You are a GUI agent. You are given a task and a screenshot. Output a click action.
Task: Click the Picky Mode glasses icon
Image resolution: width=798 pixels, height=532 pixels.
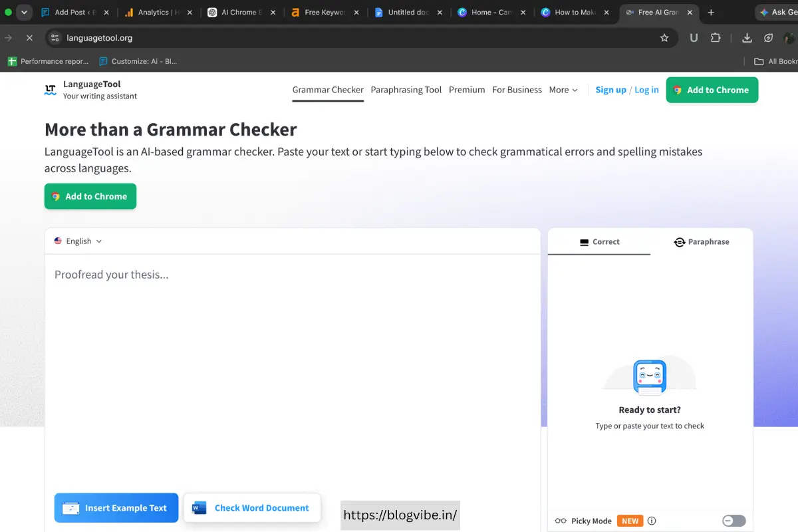561,521
